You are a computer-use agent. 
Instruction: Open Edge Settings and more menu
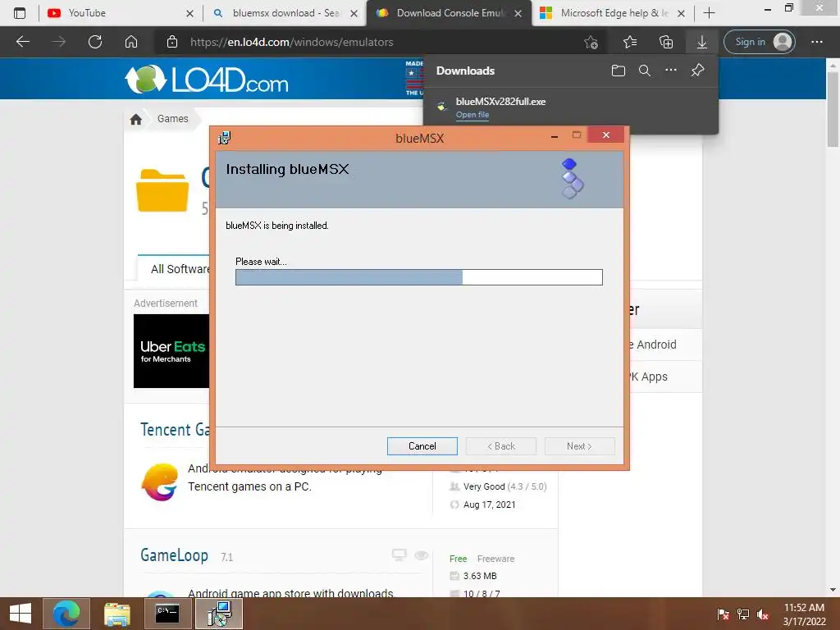point(816,42)
